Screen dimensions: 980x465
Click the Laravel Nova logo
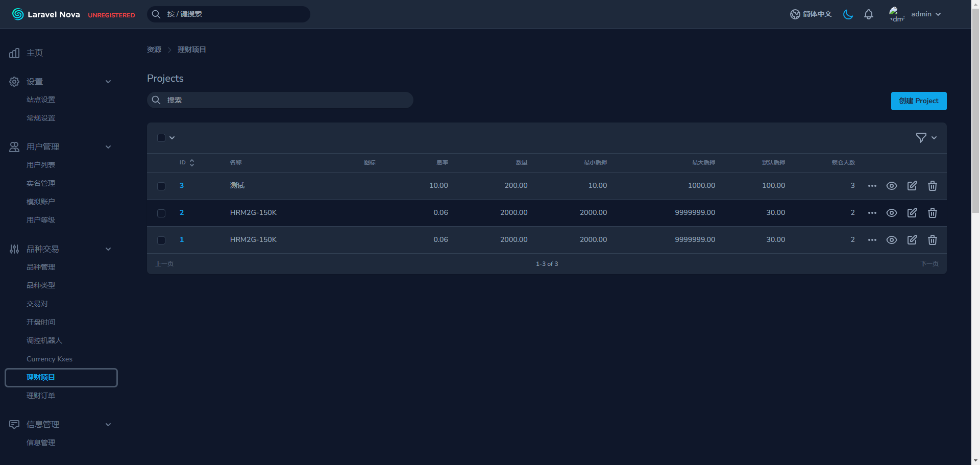[46, 14]
